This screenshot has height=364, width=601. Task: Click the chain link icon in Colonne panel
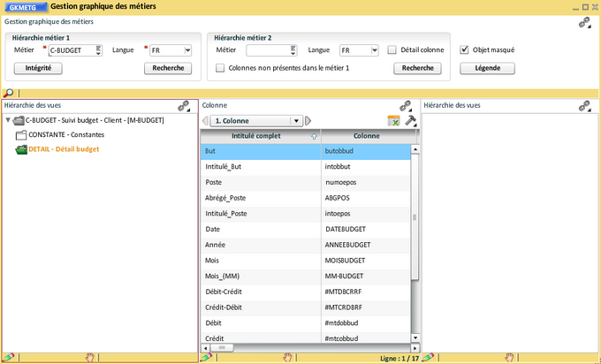(406, 106)
